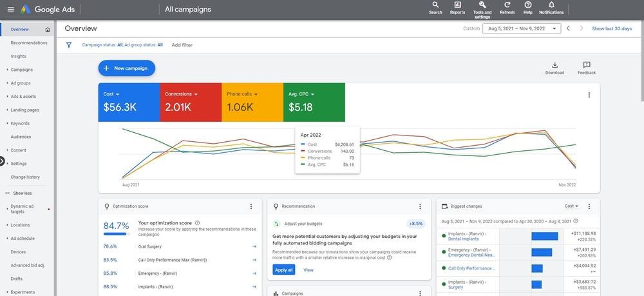Go to next date range arrow
644x296 pixels.
581,28
